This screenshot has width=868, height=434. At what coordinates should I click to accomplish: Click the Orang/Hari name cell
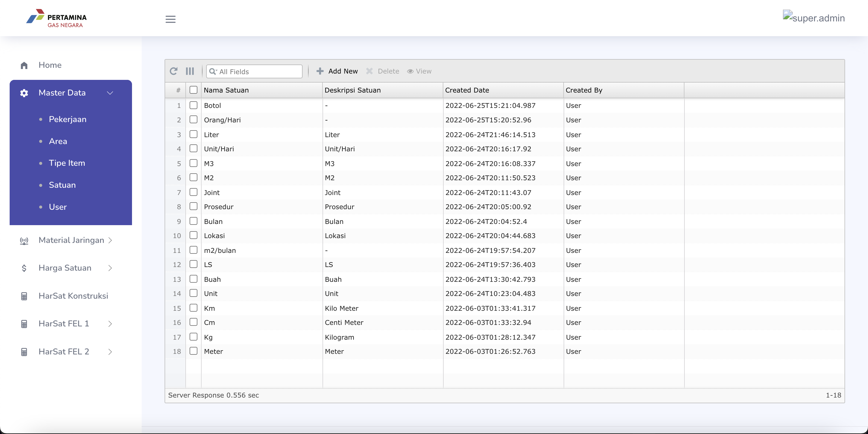(x=262, y=120)
